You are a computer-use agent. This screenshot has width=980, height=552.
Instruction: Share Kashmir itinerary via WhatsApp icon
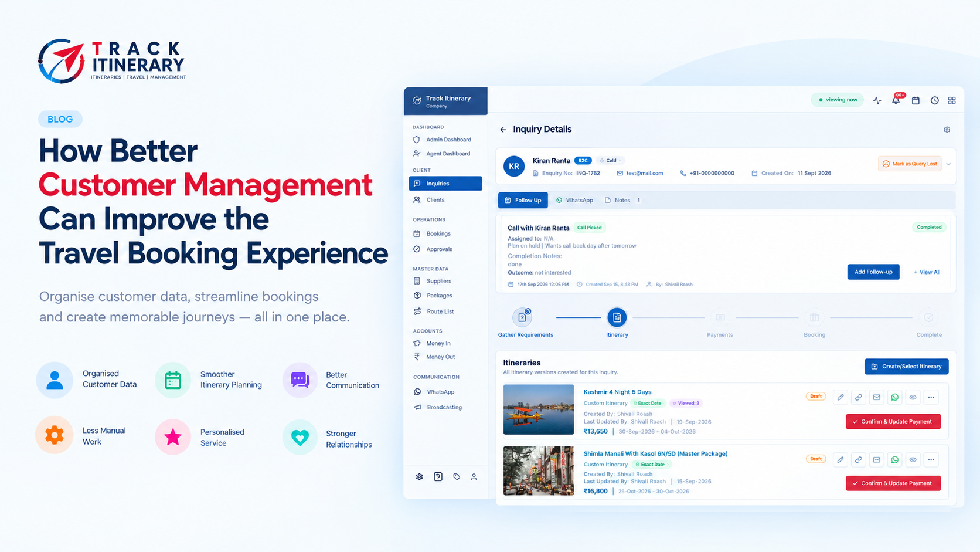pos(895,397)
